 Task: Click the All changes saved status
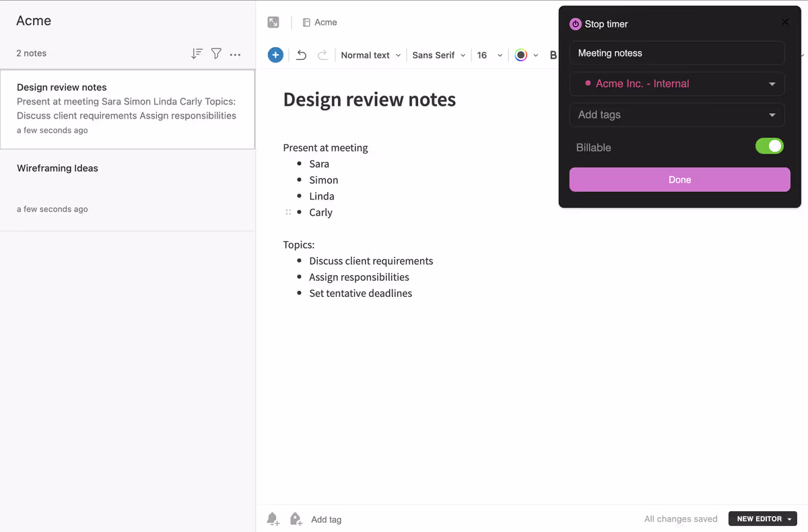point(681,519)
